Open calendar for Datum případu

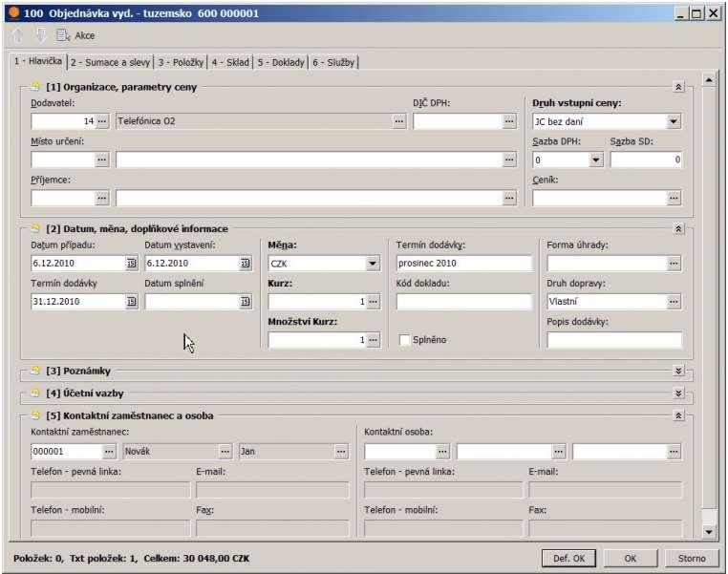point(132,264)
